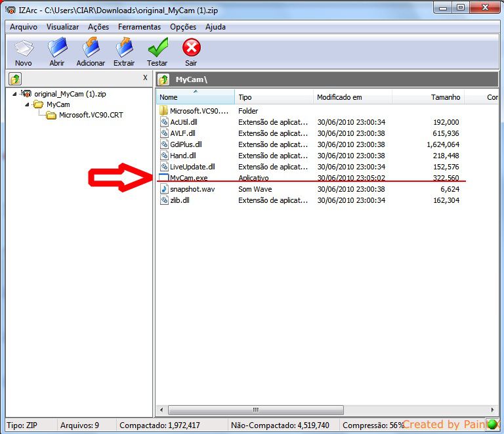Extract files using Extrair icon
The image size is (504, 434).
click(x=123, y=51)
